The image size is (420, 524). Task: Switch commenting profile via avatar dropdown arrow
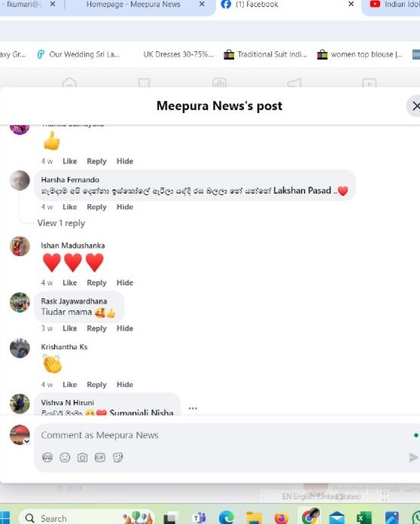(27, 441)
